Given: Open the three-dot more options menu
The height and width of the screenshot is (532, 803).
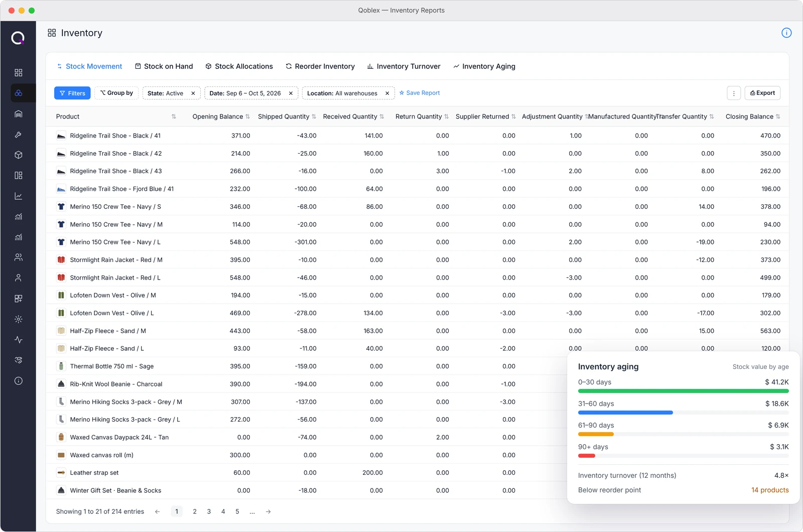Looking at the screenshot, I should 734,93.
